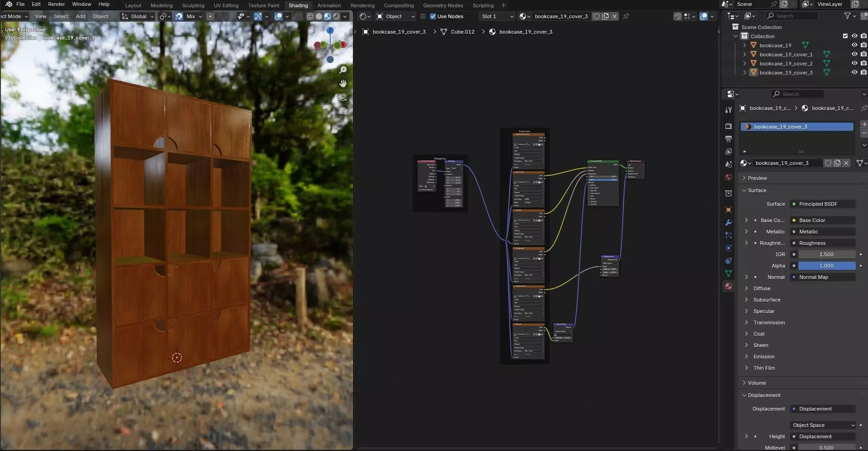Open the Modifiers properties tab
868x451 pixels.
[729, 223]
